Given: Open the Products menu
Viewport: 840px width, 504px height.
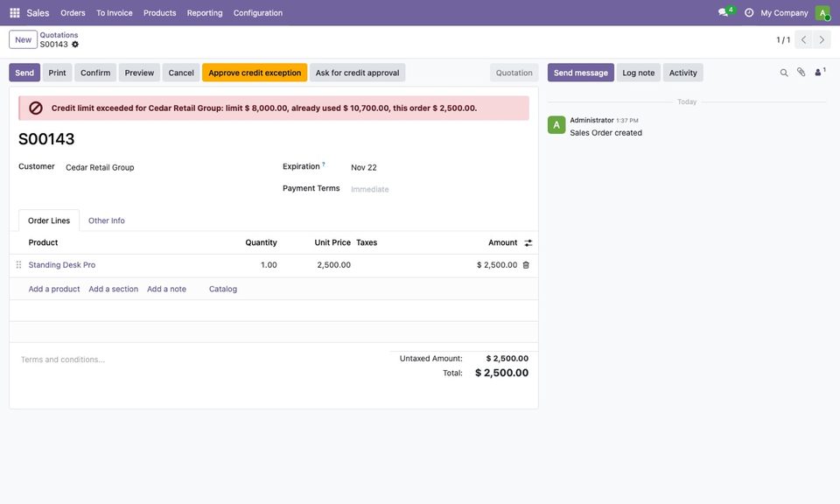Looking at the screenshot, I should point(159,13).
